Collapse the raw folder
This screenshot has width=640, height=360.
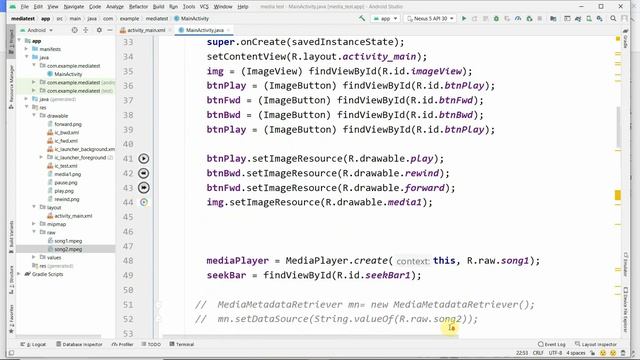coord(34,232)
